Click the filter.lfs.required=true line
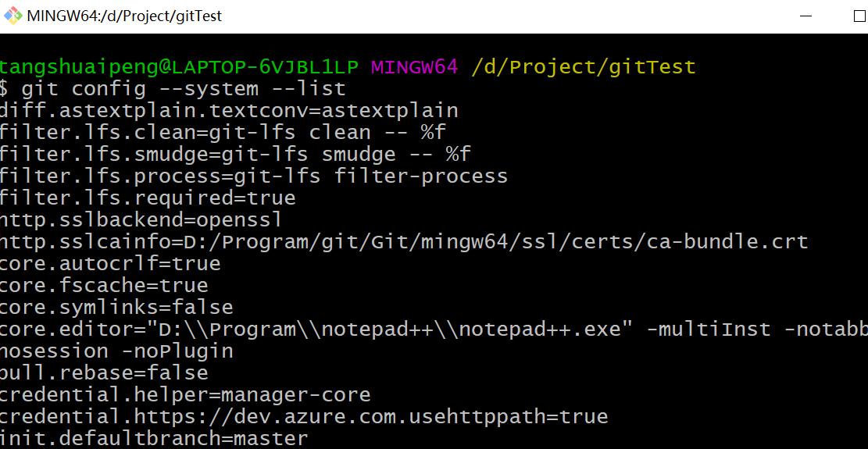 pos(148,198)
